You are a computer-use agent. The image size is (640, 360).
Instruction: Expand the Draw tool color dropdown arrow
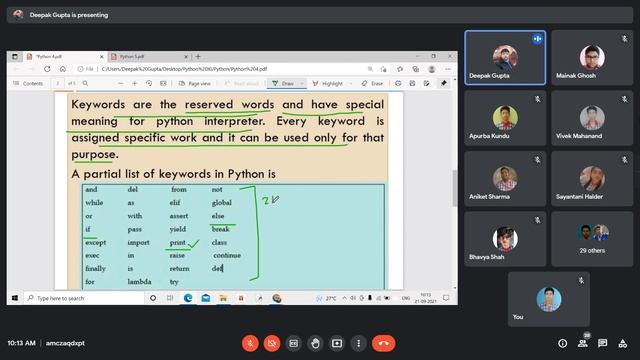(302, 83)
